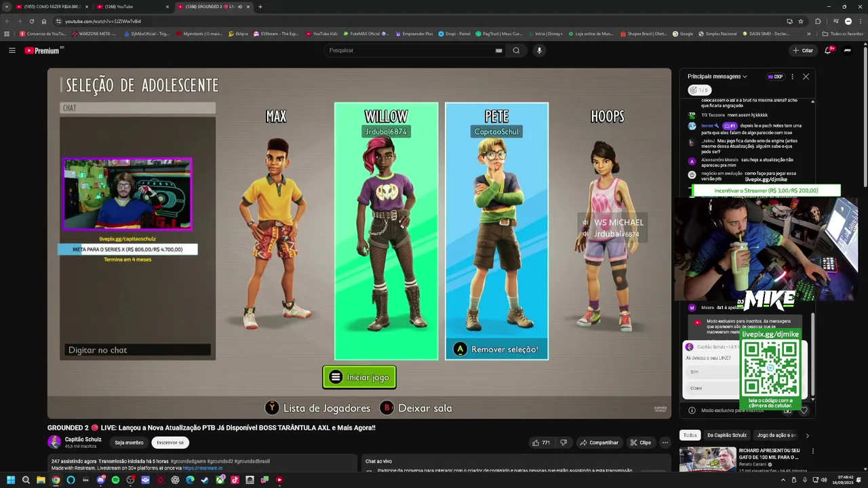This screenshot has height=488, width=868.
Task: Open the on-screen keyboard in search box
Action: tap(498, 50)
